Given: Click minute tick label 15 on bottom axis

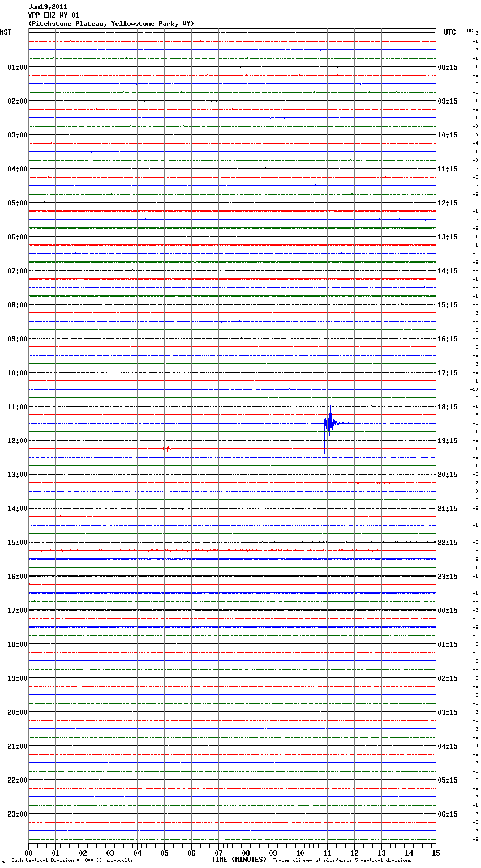Looking at the screenshot, I should [x=436, y=853].
